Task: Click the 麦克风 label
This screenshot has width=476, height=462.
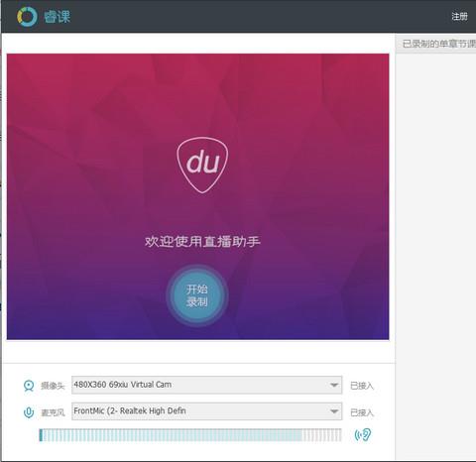Action: coord(53,412)
